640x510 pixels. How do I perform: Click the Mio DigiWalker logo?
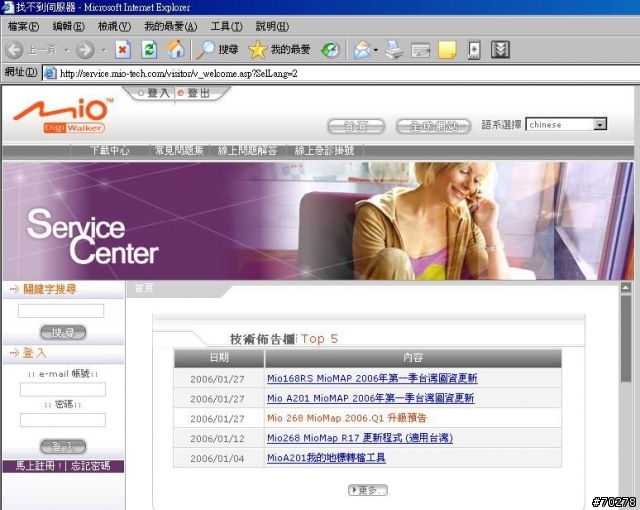pos(62,115)
